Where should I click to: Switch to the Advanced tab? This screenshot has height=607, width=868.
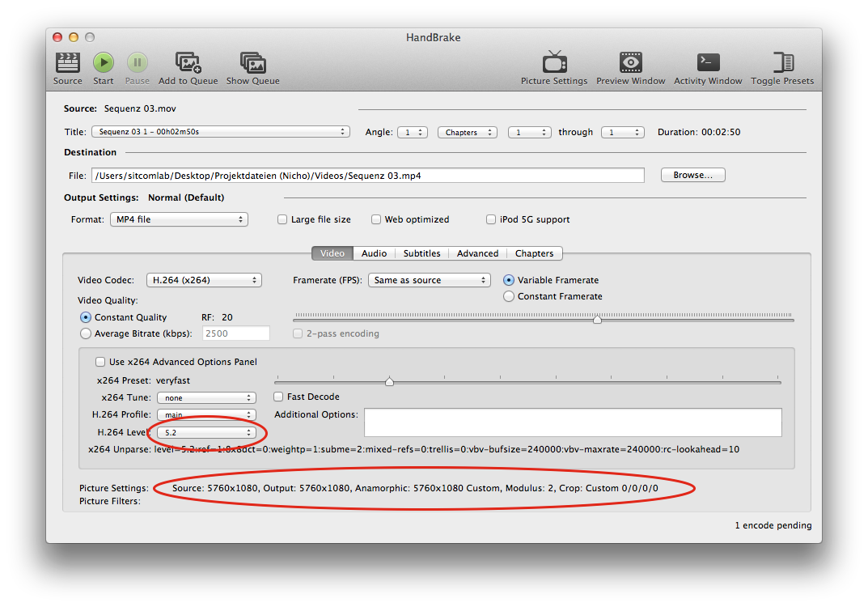pos(478,253)
